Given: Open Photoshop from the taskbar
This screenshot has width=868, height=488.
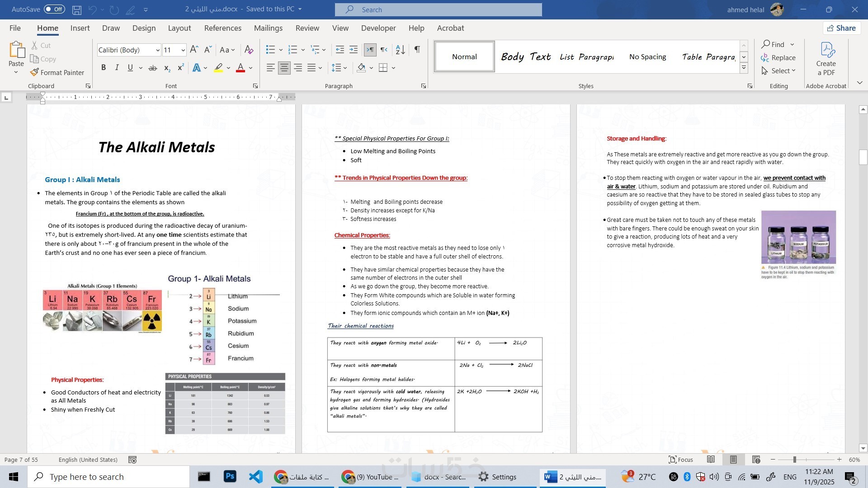Looking at the screenshot, I should coord(230,477).
